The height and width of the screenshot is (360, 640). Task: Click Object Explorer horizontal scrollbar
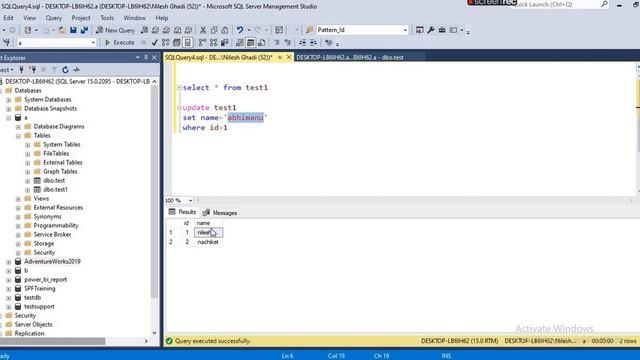click(53, 341)
